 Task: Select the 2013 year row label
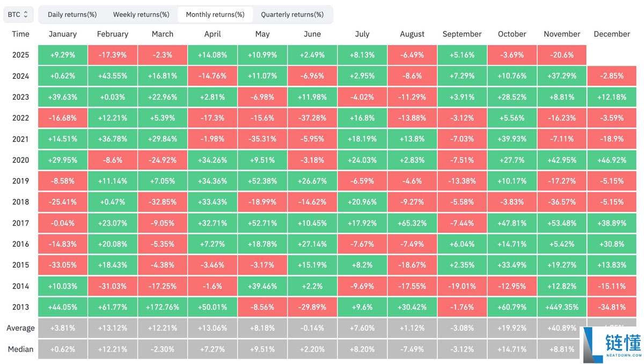(x=20, y=307)
